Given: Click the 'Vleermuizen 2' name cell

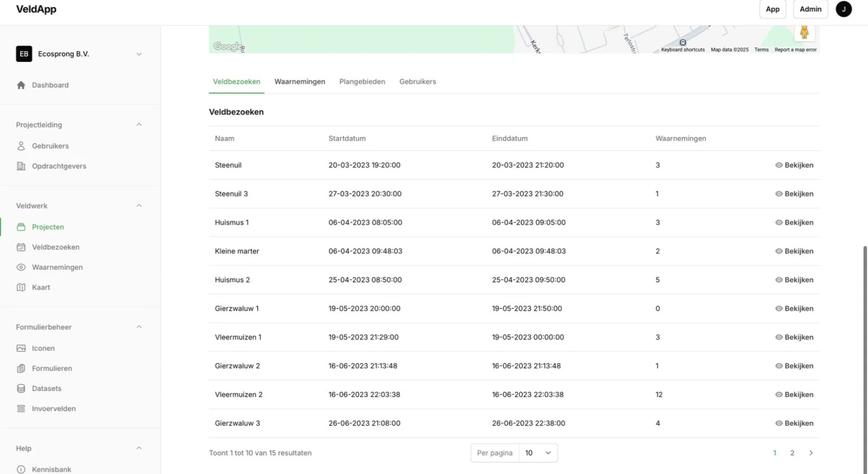Looking at the screenshot, I should tap(239, 395).
